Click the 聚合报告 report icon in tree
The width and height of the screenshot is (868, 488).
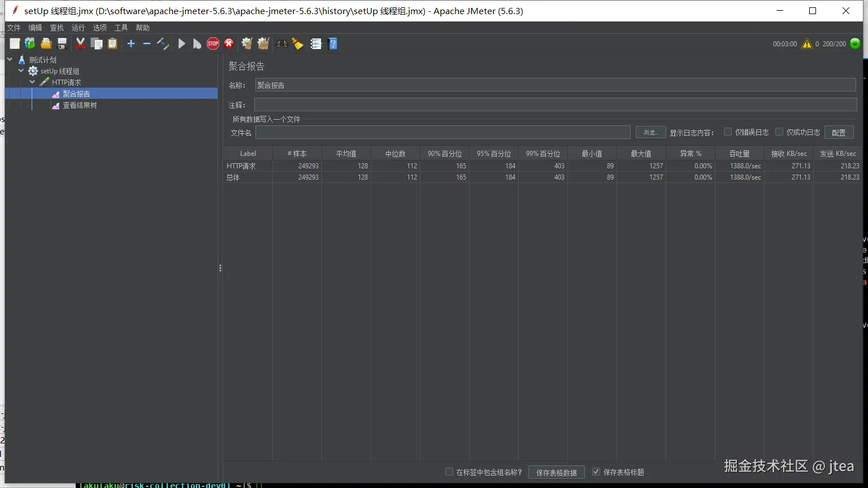[55, 94]
